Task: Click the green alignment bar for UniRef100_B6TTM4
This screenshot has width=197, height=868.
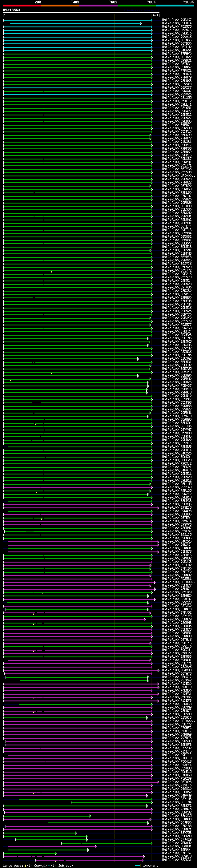Action: (x=112, y=803)
